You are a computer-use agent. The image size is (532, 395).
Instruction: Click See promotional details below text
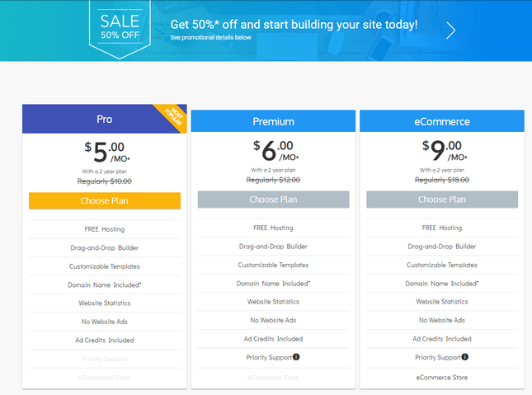tap(210, 37)
